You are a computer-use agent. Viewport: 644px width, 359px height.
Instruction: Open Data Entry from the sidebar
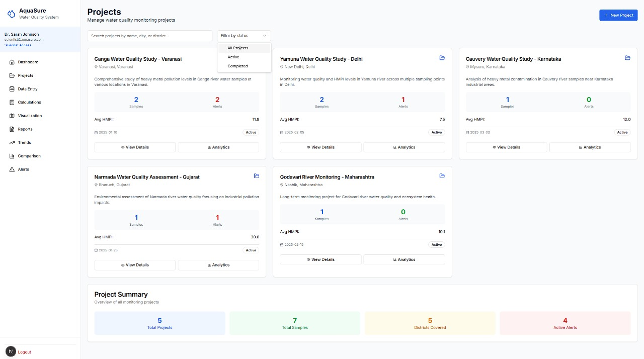click(28, 89)
